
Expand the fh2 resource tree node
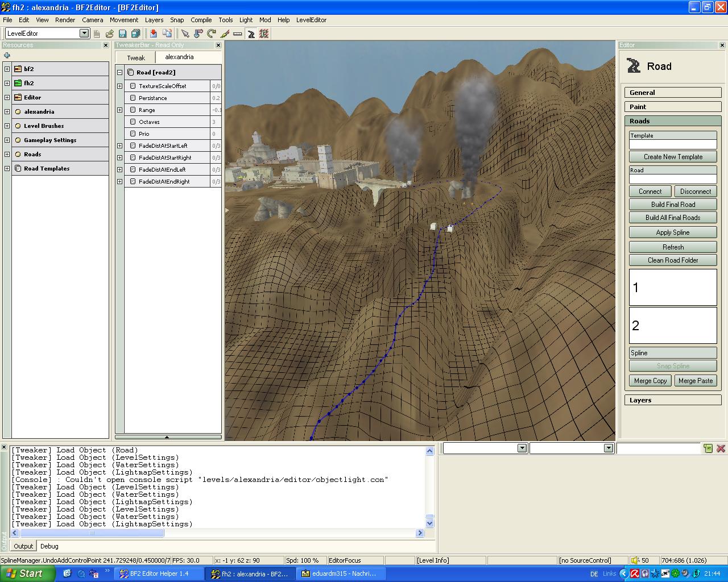[x=7, y=83]
